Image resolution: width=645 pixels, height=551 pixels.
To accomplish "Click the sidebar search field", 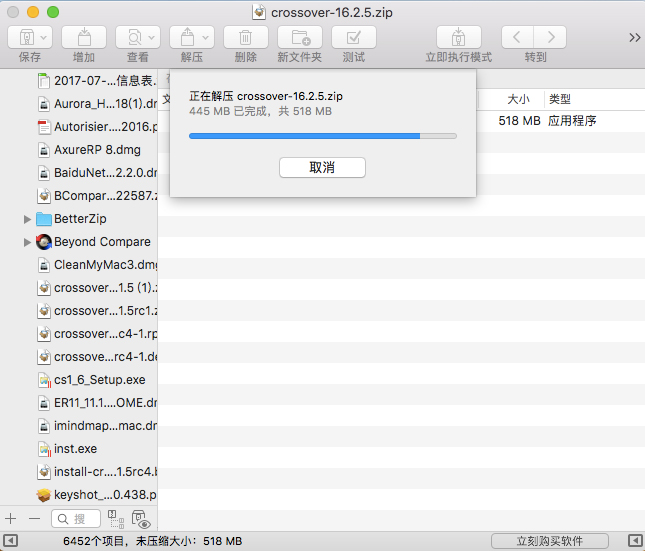I will [77, 519].
